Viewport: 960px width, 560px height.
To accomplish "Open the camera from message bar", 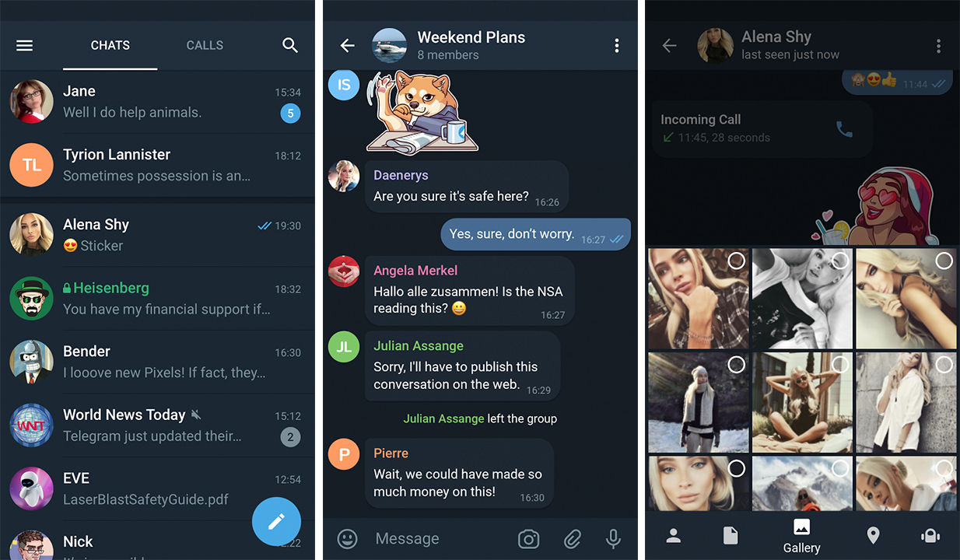I will pos(529,538).
